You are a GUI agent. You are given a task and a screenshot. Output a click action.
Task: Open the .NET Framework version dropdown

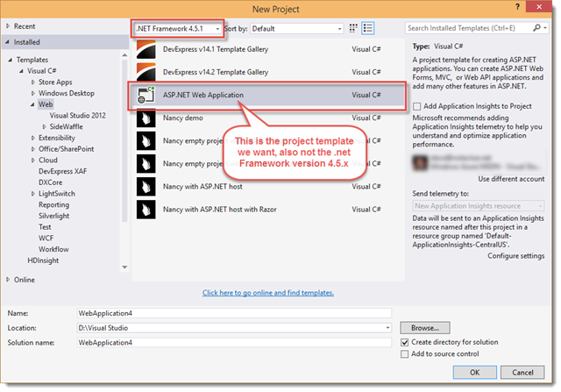178,29
